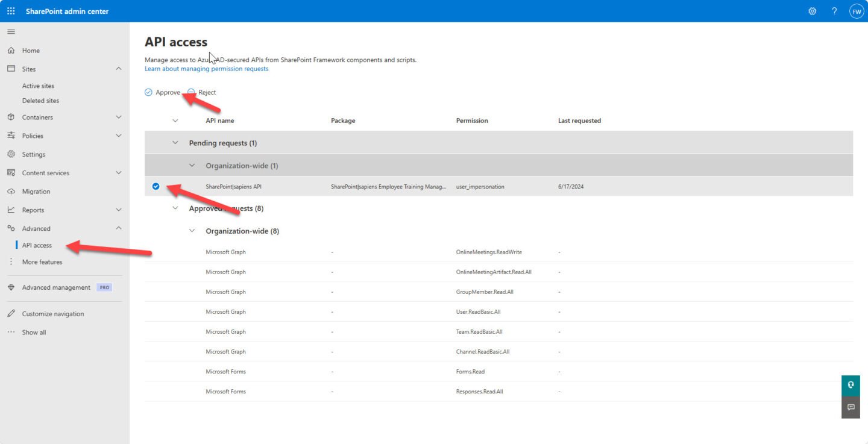Collapse the Pending requests (1) group
The width and height of the screenshot is (868, 444).
pos(175,143)
